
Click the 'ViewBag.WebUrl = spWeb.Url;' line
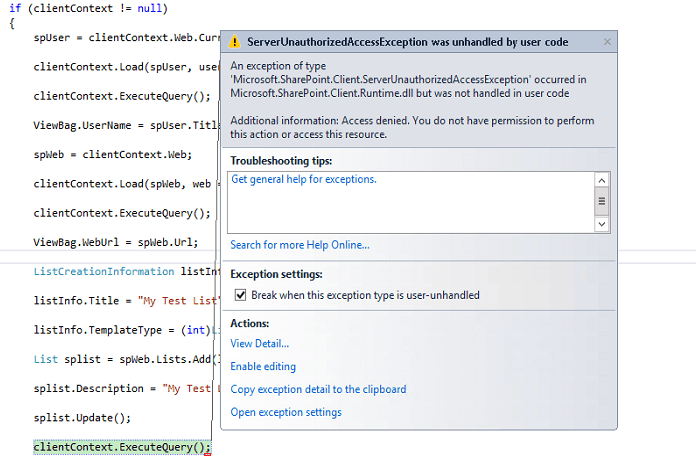[x=116, y=242]
